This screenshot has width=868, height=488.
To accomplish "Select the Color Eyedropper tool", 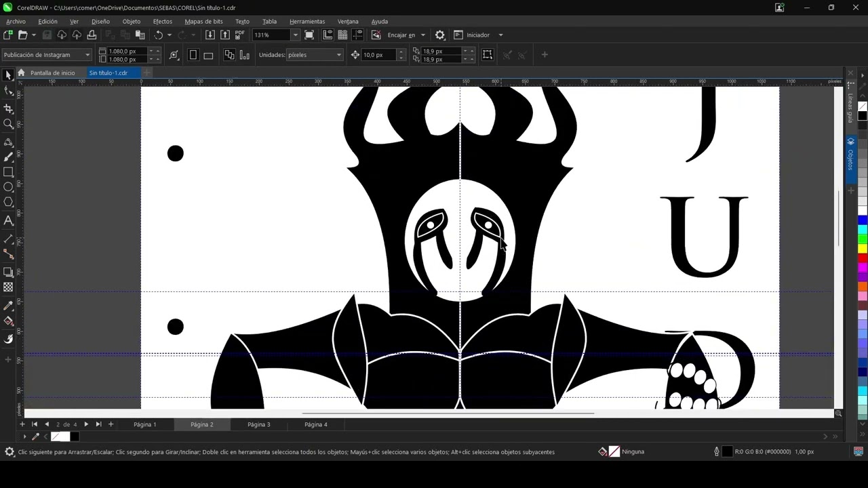I will click(8, 306).
